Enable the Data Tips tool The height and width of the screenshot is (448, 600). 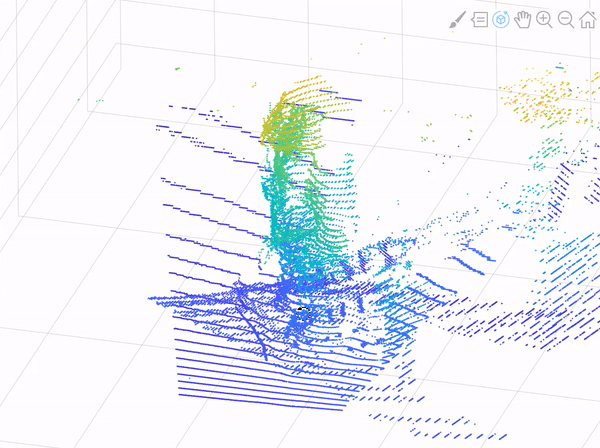coord(479,20)
